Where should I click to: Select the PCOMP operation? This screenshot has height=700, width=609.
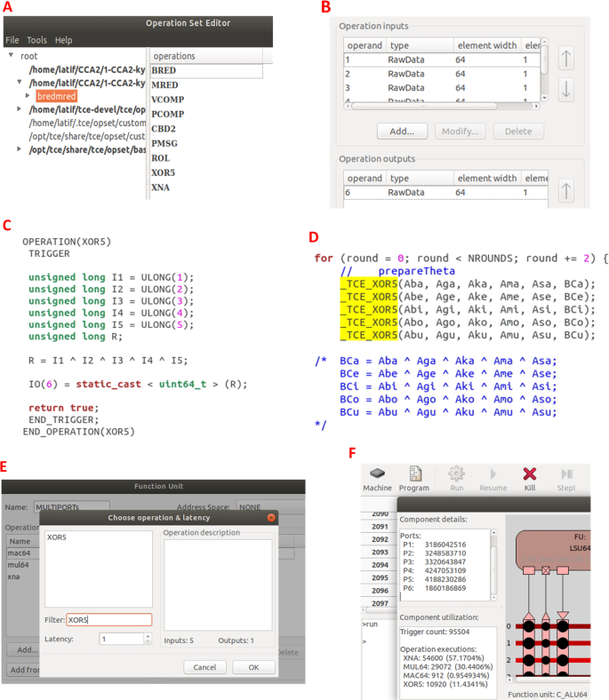click(x=167, y=115)
